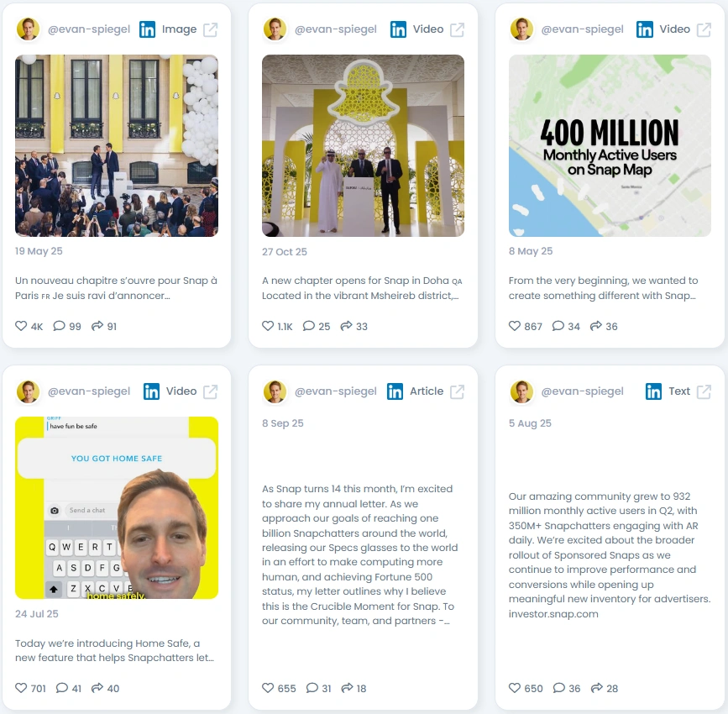Image resolution: width=728 pixels, height=714 pixels.
Task: Click LinkedIn icon on the Article post card
Action: (x=395, y=391)
